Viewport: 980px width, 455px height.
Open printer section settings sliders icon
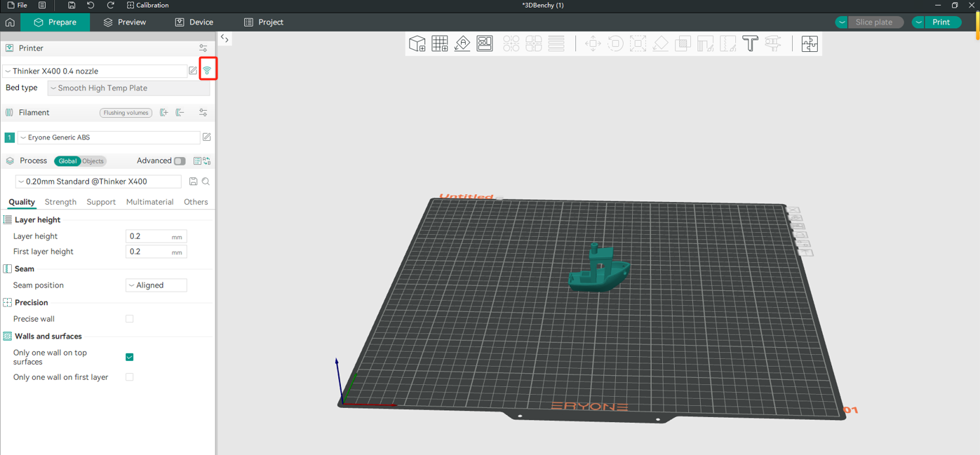203,48
